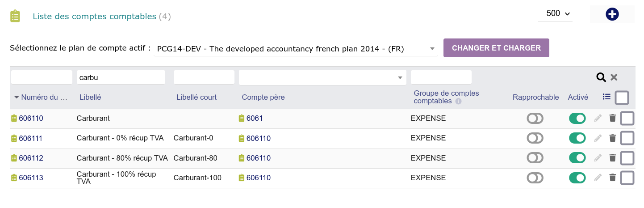Edit account 606111 with pencil icon
644x208 pixels.
(x=598, y=138)
